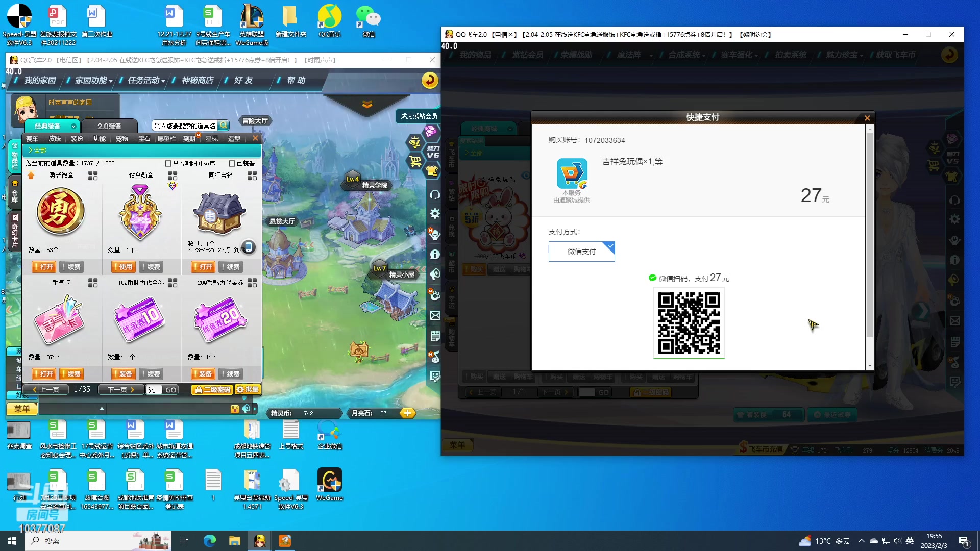
Task: Click the megaphone announcement icon
Action: (x=435, y=274)
